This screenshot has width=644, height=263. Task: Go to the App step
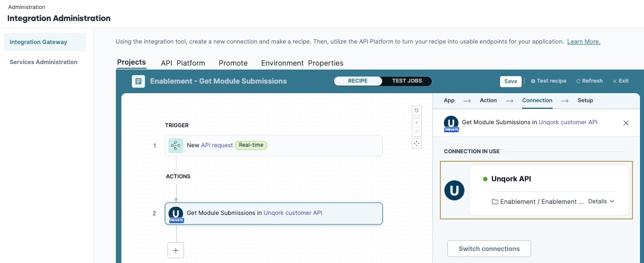[x=449, y=100]
